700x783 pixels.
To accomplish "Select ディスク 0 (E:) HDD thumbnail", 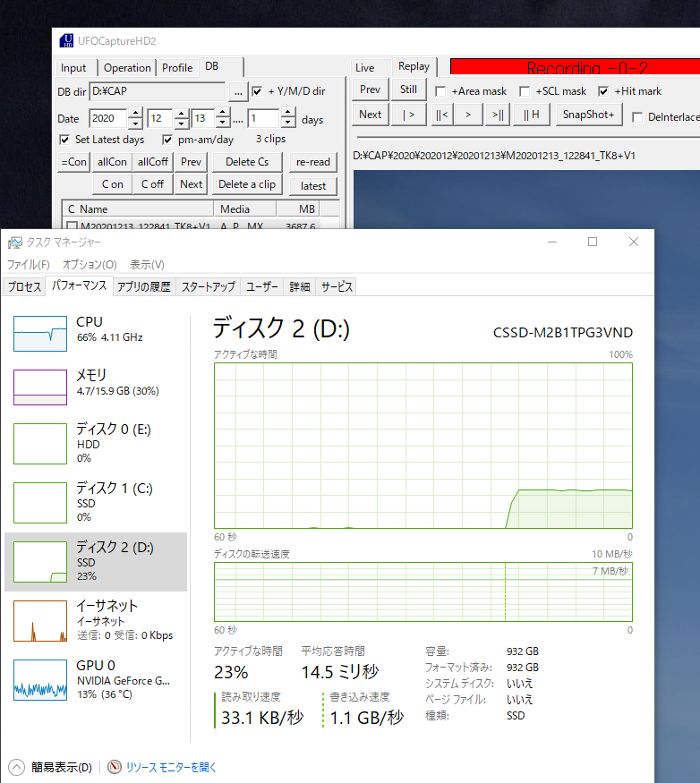I will click(40, 443).
